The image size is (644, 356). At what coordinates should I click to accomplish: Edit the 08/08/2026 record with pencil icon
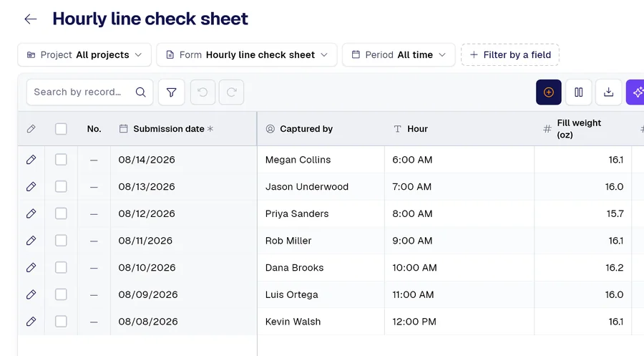click(x=31, y=322)
